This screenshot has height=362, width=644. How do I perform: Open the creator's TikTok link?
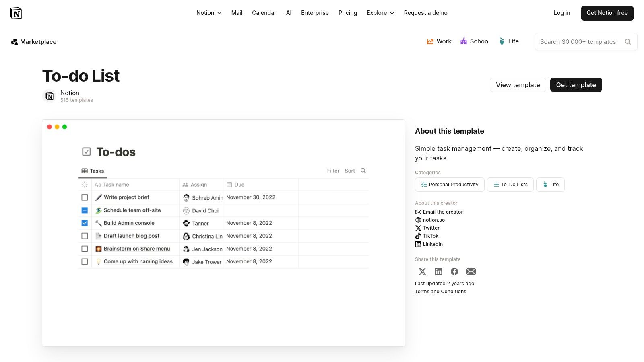pos(427,236)
